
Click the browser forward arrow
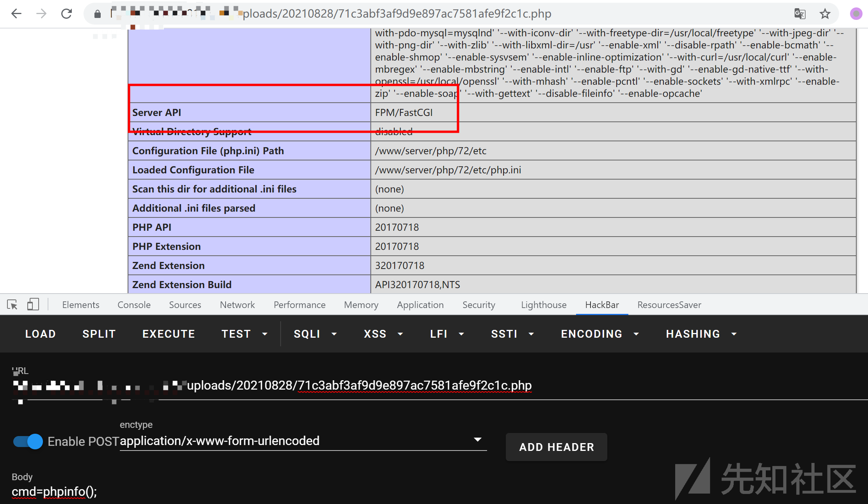(41, 14)
